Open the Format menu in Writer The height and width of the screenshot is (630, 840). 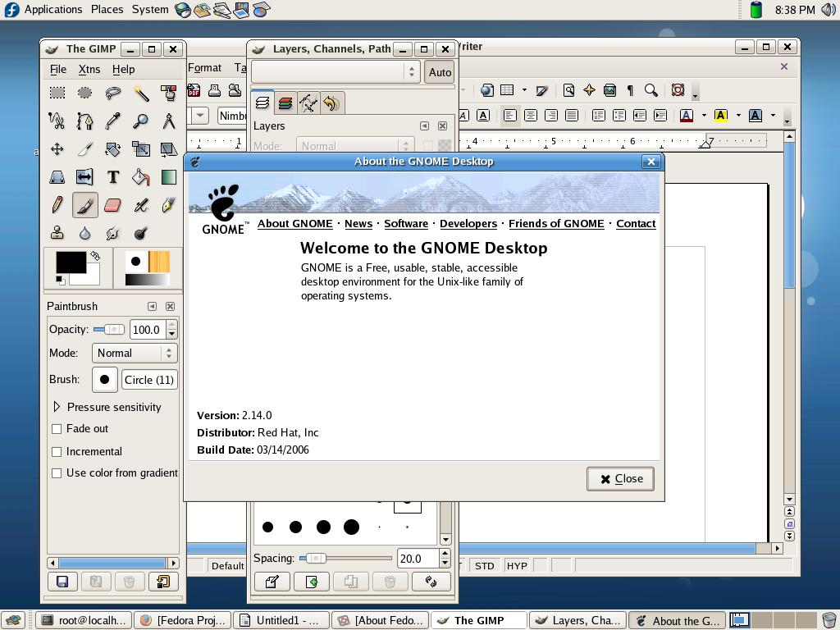[204, 68]
